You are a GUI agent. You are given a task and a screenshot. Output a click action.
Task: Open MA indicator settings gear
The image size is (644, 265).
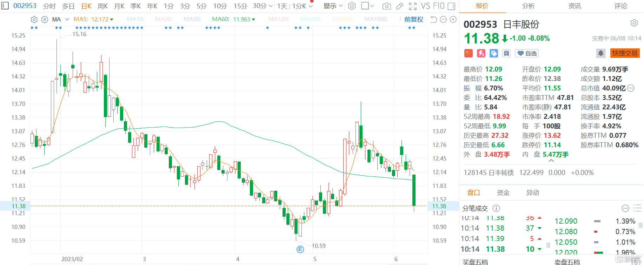point(34,20)
